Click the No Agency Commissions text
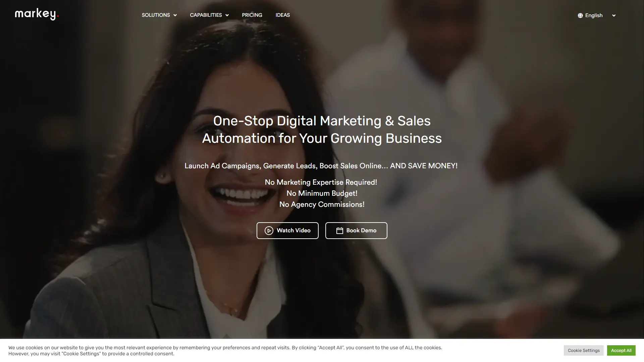 pos(322,204)
